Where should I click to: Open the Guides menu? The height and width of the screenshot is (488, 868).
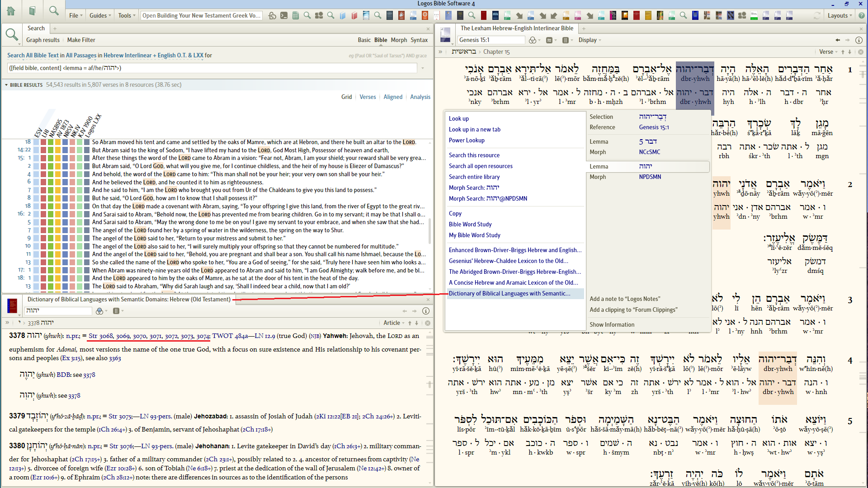click(x=100, y=15)
